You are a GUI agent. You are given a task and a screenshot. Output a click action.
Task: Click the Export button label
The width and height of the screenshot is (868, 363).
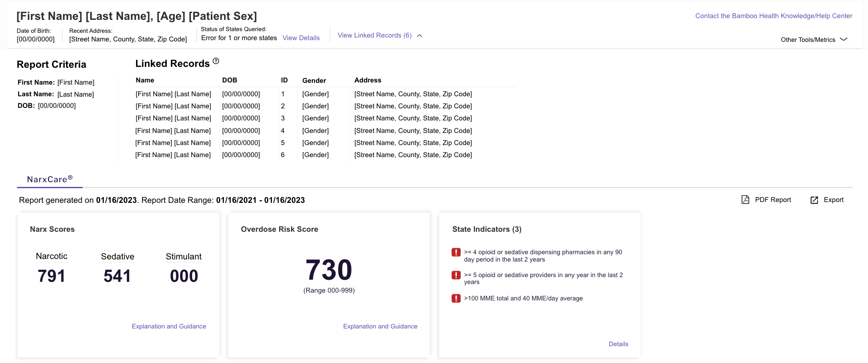(833, 200)
